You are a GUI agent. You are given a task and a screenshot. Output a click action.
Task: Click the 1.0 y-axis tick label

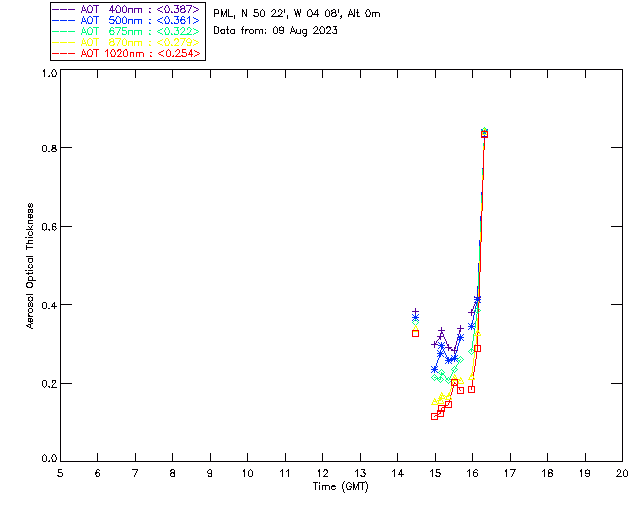(49, 73)
